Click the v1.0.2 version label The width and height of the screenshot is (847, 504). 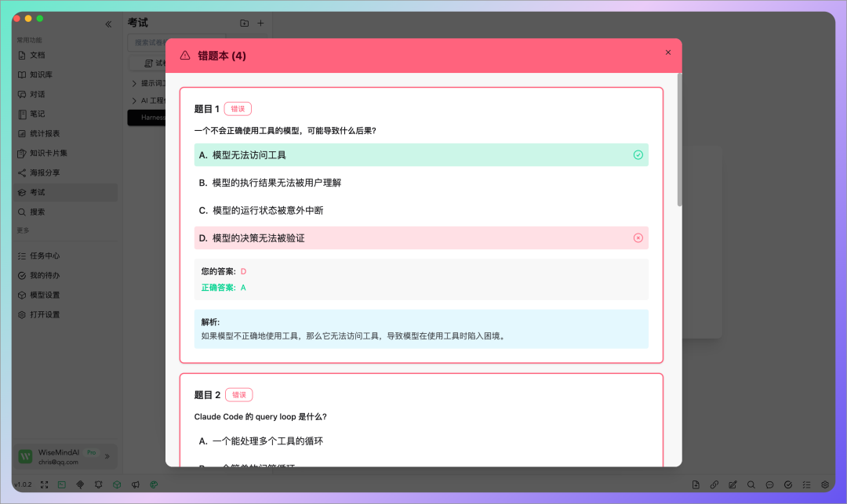(23, 484)
